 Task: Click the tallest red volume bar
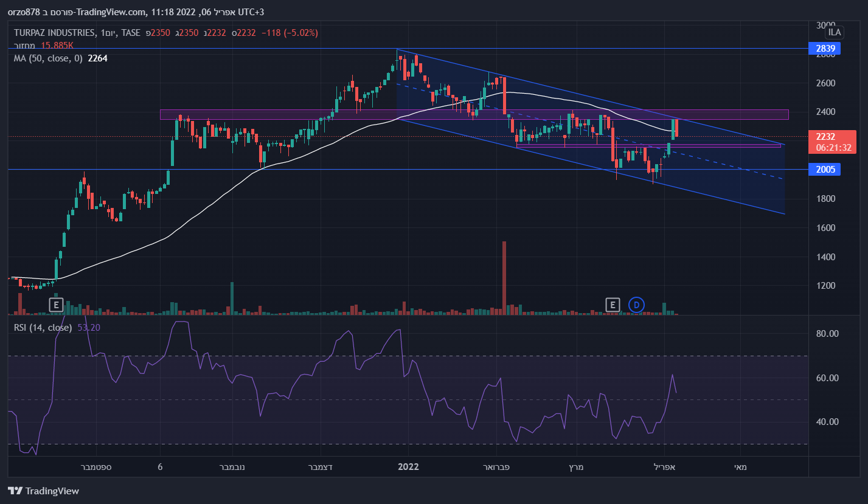tap(504, 278)
